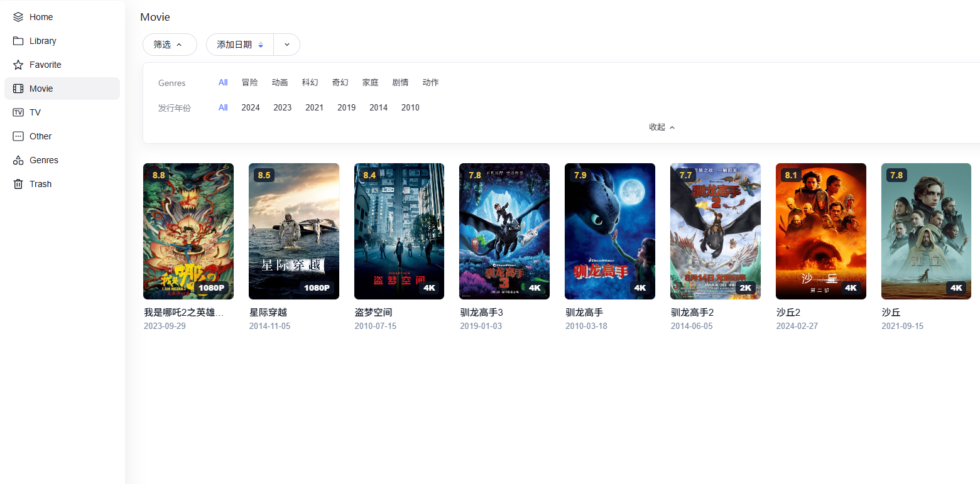Click the 7.9 rating badge
Image resolution: width=980 pixels, height=484 pixels.
(x=580, y=175)
